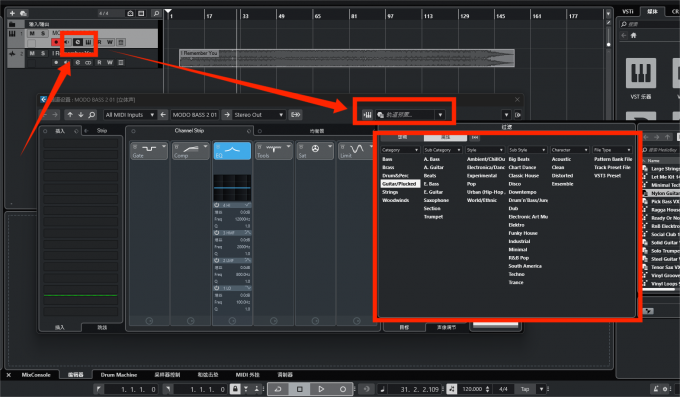Click tempo value 120.000 field
Image resolution: width=680 pixels, height=397 pixels.
pos(473,389)
